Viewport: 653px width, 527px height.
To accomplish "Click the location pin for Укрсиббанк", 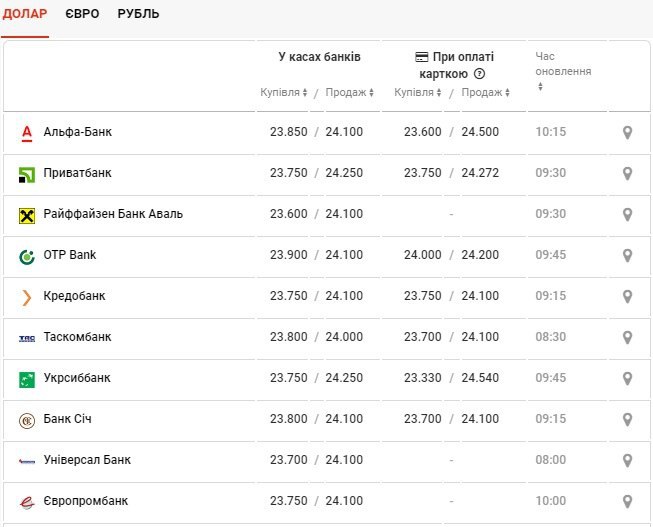I will click(x=627, y=378).
